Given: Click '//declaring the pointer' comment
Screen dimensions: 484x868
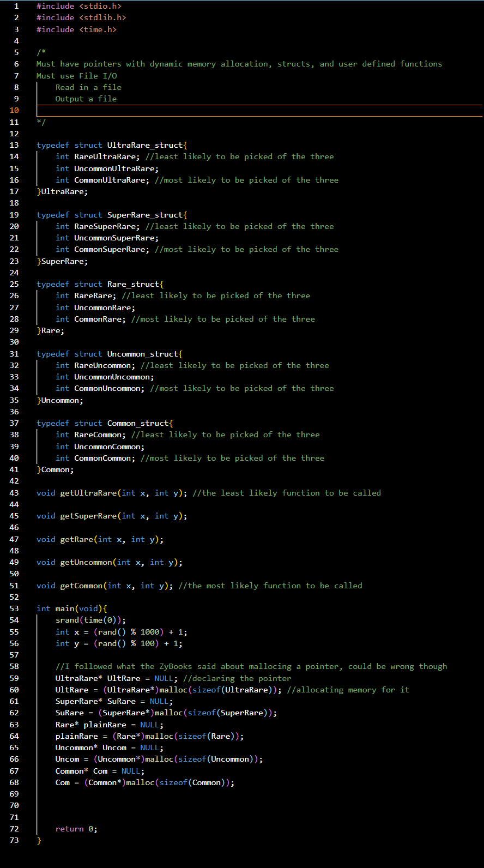Looking at the screenshot, I should (237, 678).
